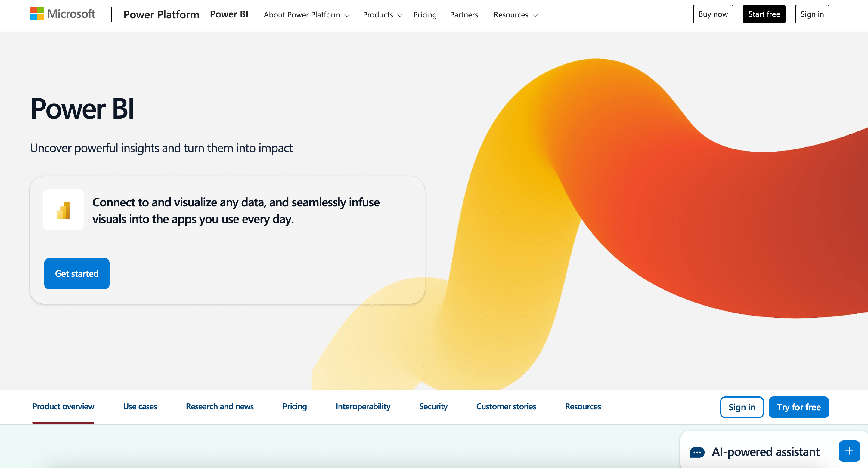Click the blue Get started button
This screenshot has height=468, width=868.
pyautogui.click(x=77, y=273)
